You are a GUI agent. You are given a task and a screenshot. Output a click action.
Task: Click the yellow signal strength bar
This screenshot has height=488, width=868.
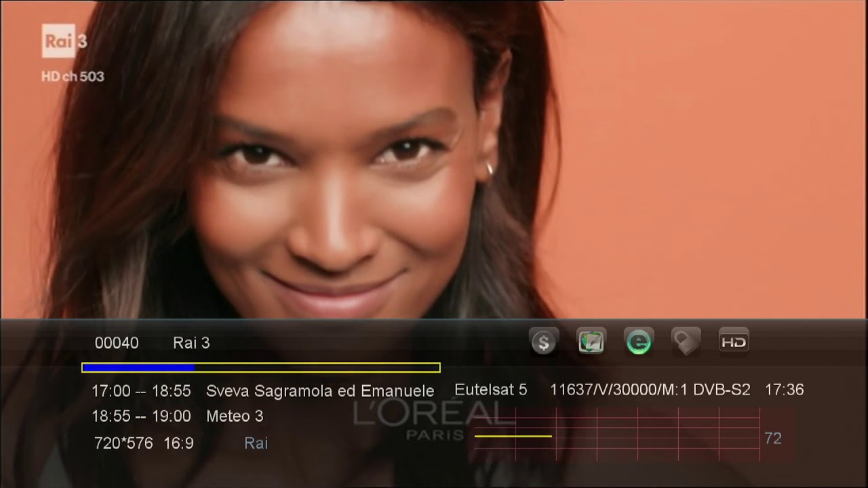[x=513, y=436]
